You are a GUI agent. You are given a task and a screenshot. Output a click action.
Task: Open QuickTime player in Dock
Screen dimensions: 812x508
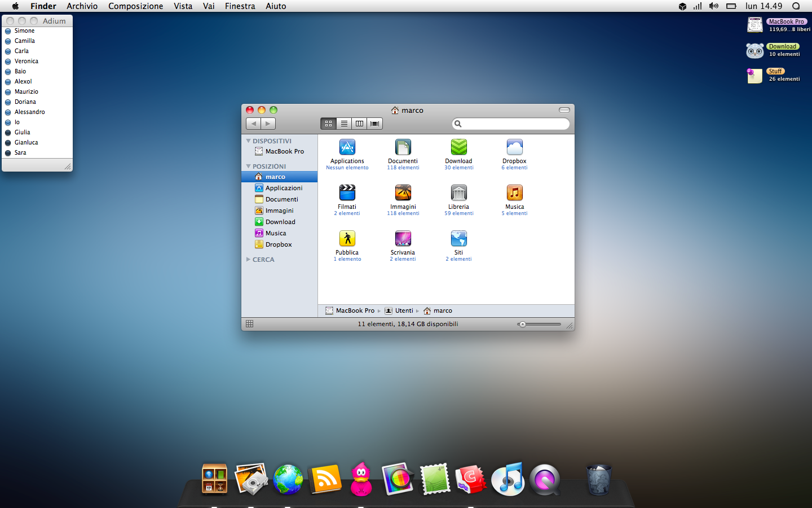click(545, 480)
